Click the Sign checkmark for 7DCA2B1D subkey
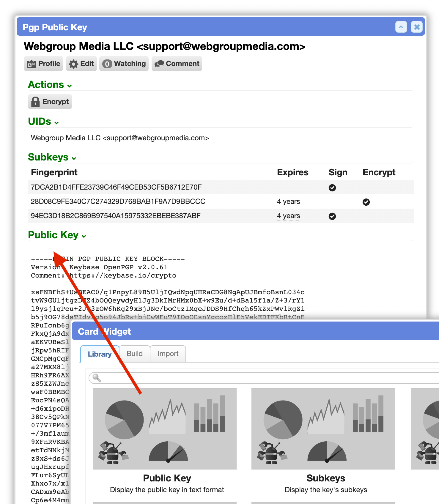 (332, 188)
